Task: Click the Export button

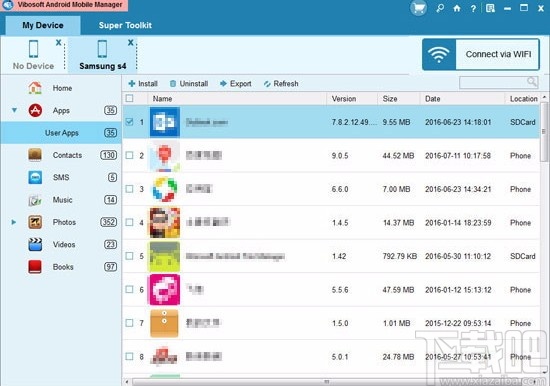Action: click(236, 84)
